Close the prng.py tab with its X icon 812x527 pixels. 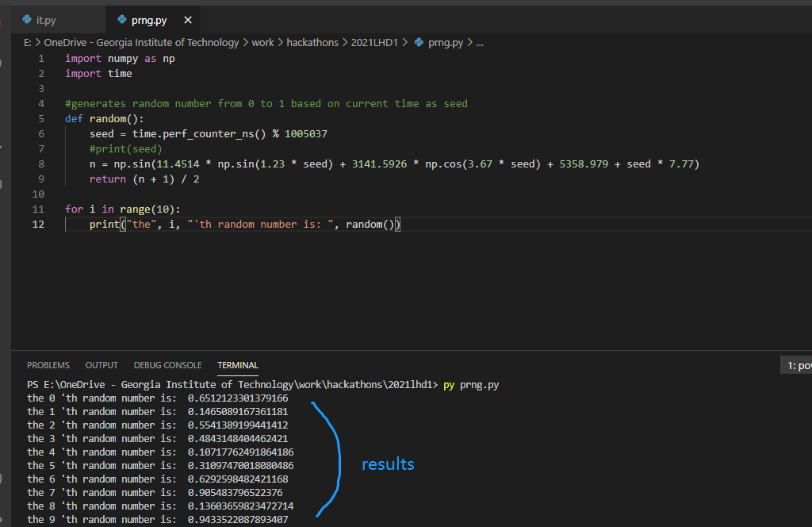187,19
